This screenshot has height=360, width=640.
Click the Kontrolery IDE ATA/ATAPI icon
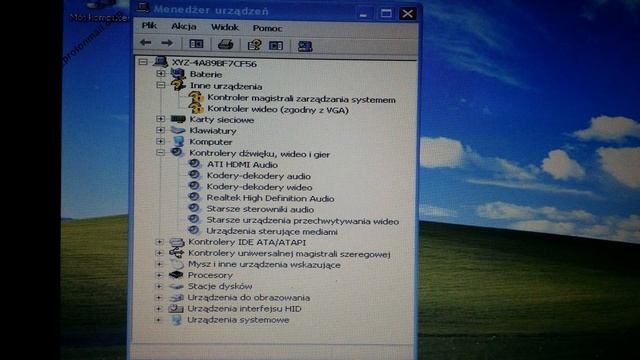click(x=176, y=242)
